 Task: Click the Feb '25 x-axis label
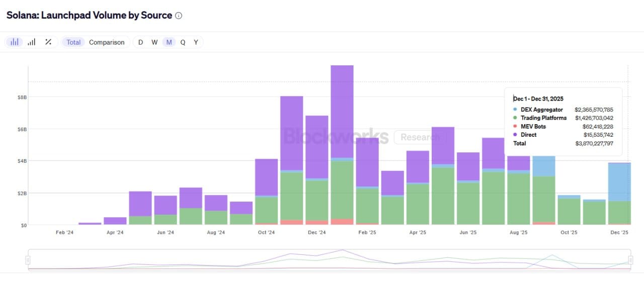(x=367, y=233)
